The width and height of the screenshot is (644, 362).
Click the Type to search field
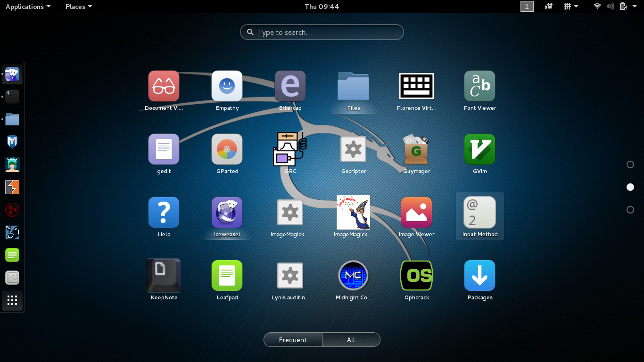tap(322, 32)
